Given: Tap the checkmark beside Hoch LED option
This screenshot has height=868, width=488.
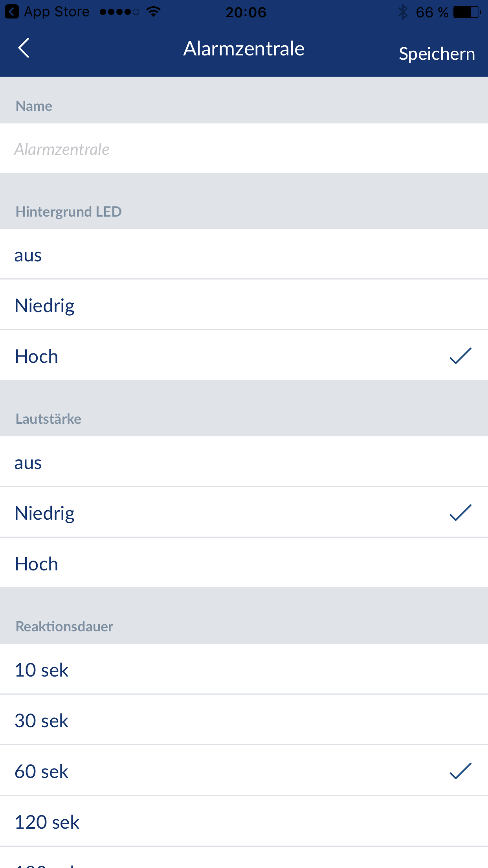Looking at the screenshot, I should [x=460, y=356].
